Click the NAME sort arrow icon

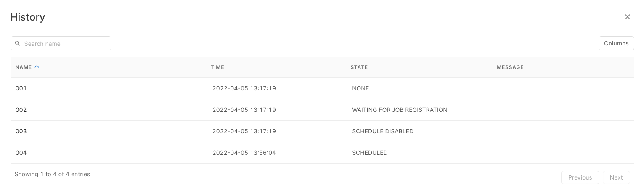click(37, 67)
